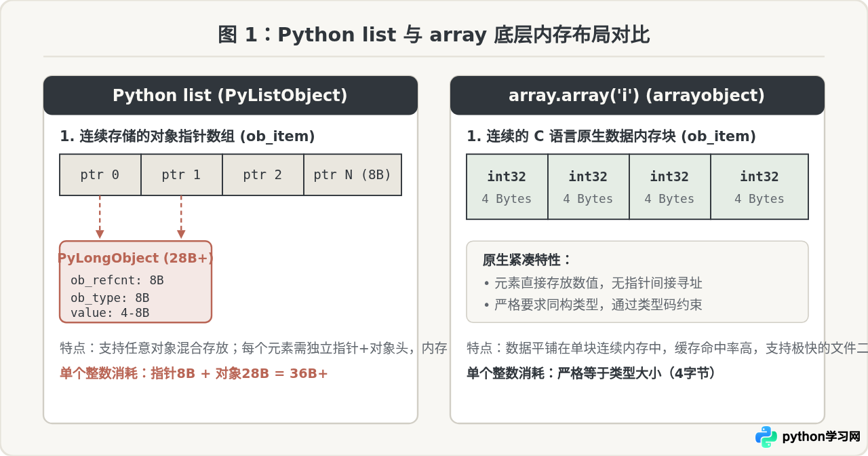Click the ptr 0 cell
Image resolution: width=868 pixels, height=456 pixels.
click(100, 174)
